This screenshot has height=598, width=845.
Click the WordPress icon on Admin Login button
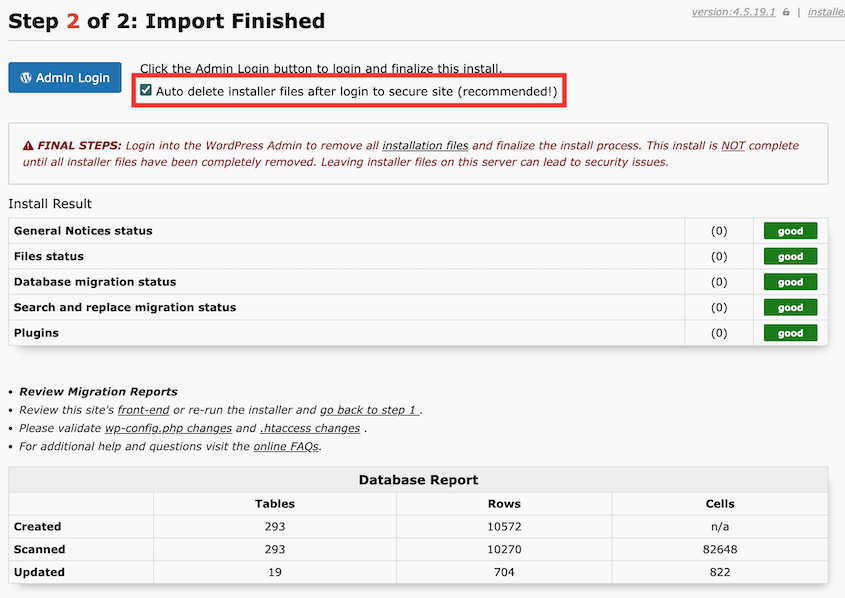pos(24,77)
